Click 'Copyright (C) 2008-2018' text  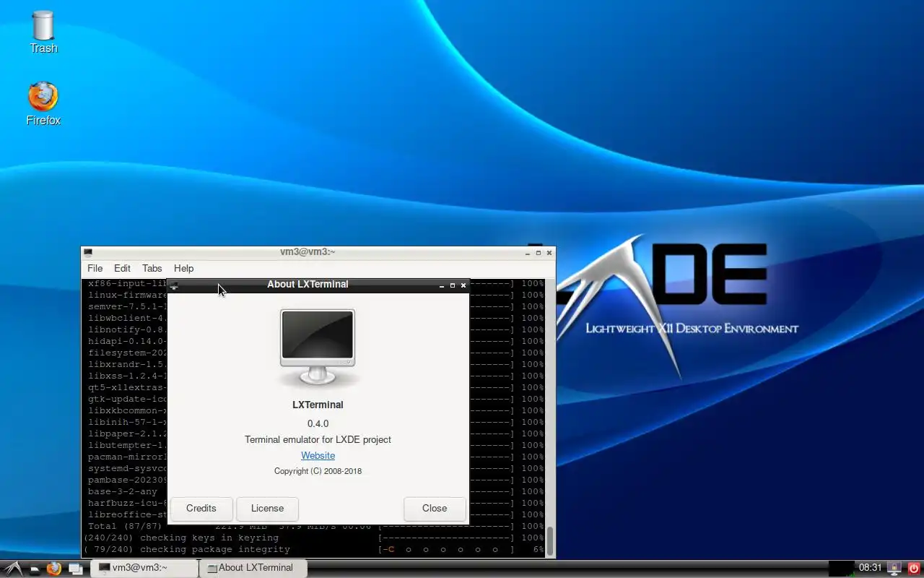[318, 471]
